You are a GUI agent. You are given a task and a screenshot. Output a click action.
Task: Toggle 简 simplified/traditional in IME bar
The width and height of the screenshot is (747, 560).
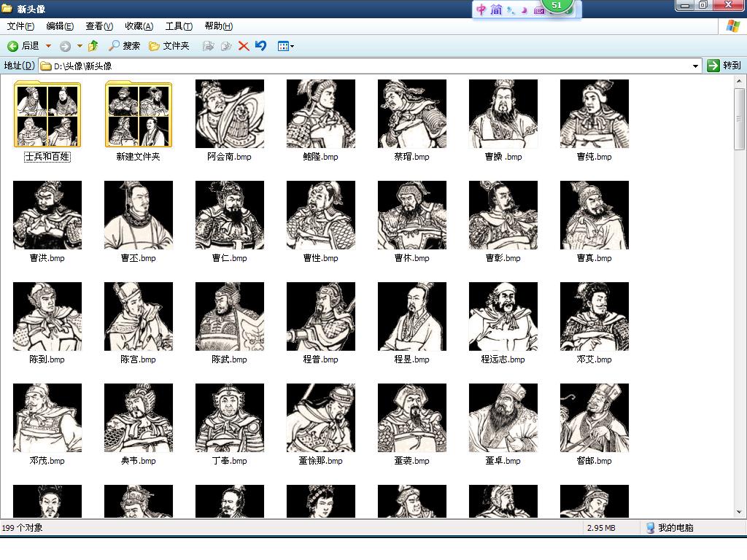[x=496, y=9]
